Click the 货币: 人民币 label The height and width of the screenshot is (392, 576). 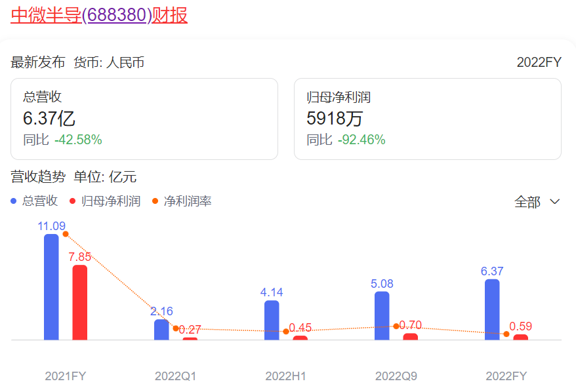pyautogui.click(x=109, y=62)
